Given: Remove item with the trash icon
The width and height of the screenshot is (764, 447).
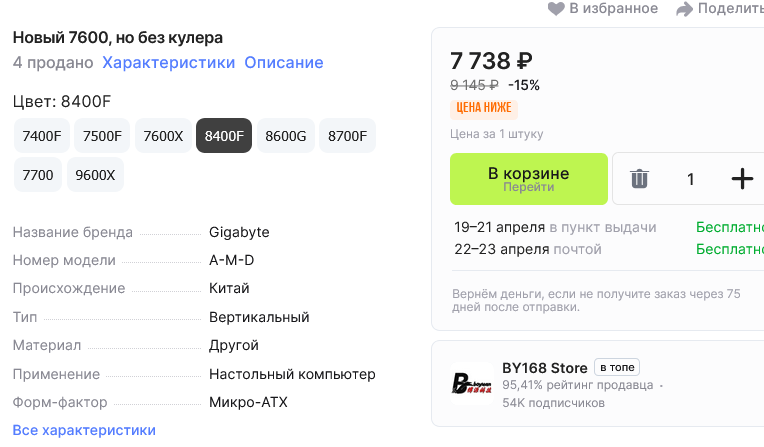Looking at the screenshot, I should [639, 179].
